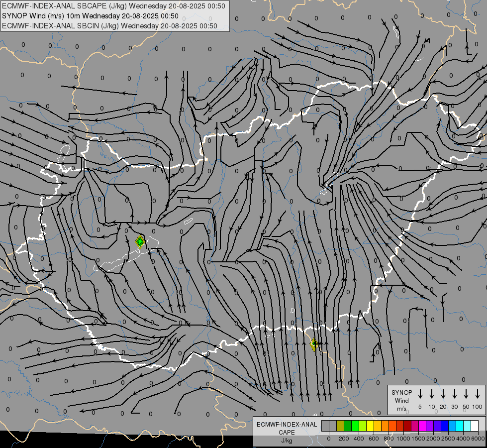Viewport: 487px width, 448px height.
Task: Click the 5 m/s wind arrow in legend
Action: pos(420,394)
